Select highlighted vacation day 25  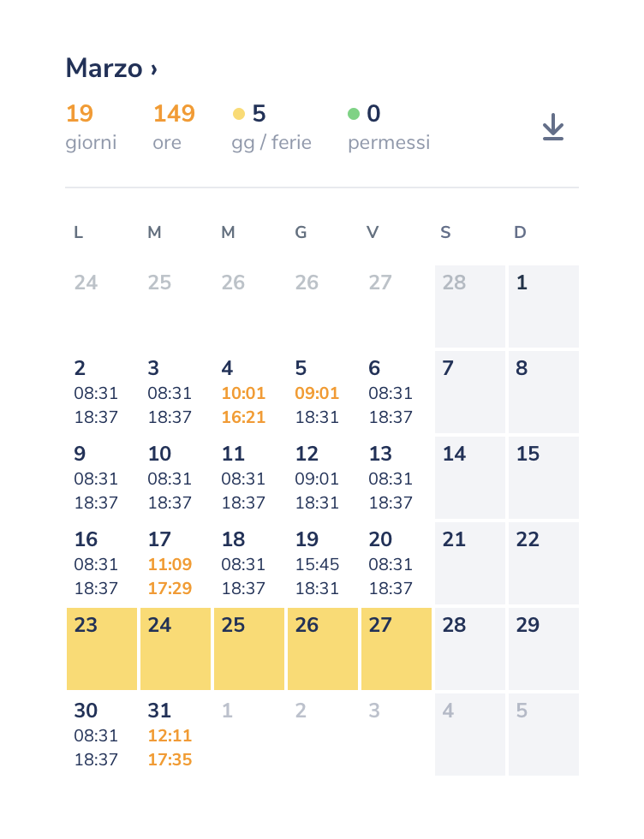(x=248, y=648)
